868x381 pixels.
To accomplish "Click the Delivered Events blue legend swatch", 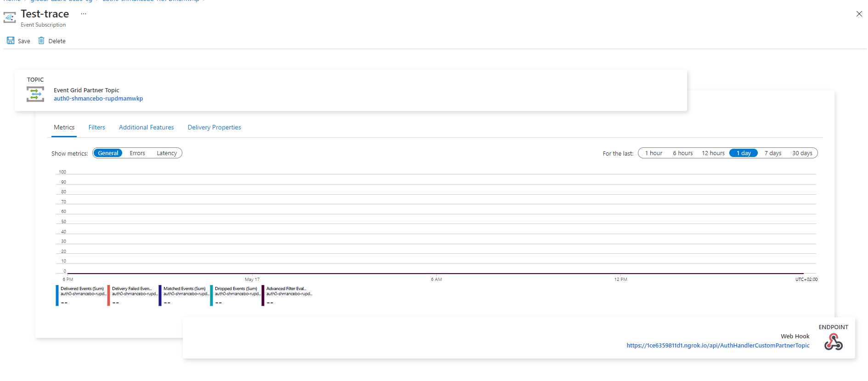I will click(57, 296).
